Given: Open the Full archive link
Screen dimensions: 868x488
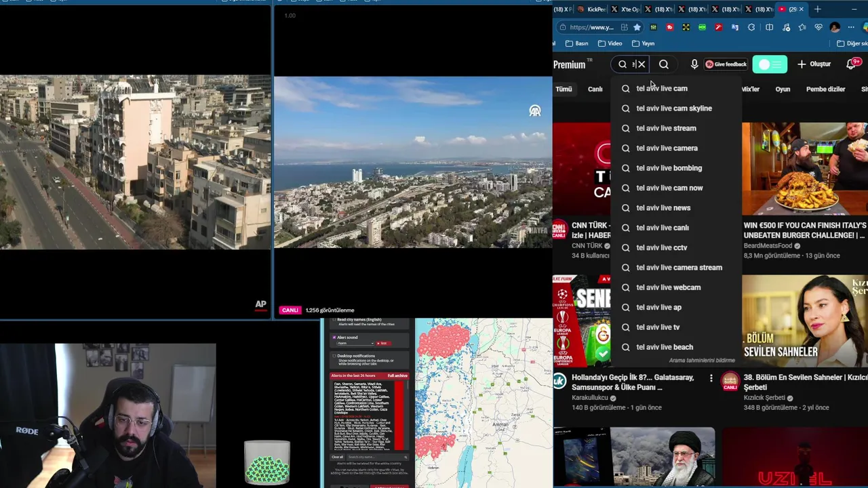Looking at the screenshot, I should coord(397,375).
